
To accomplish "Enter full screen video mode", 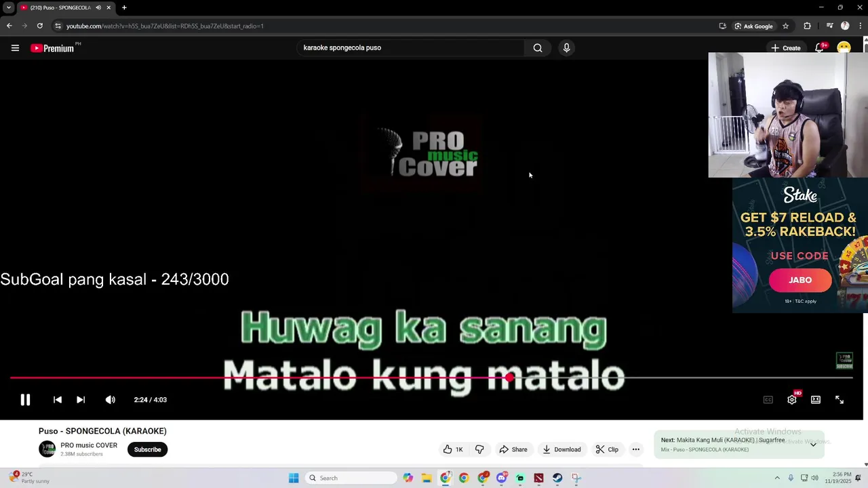I will pos(840,400).
